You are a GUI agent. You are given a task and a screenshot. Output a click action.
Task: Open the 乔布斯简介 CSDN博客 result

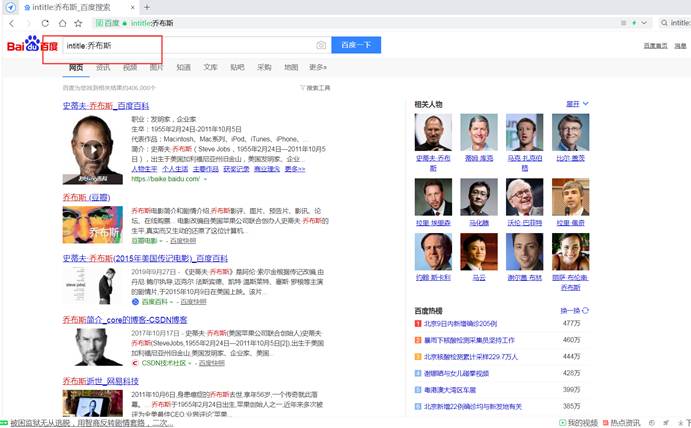pos(125,320)
